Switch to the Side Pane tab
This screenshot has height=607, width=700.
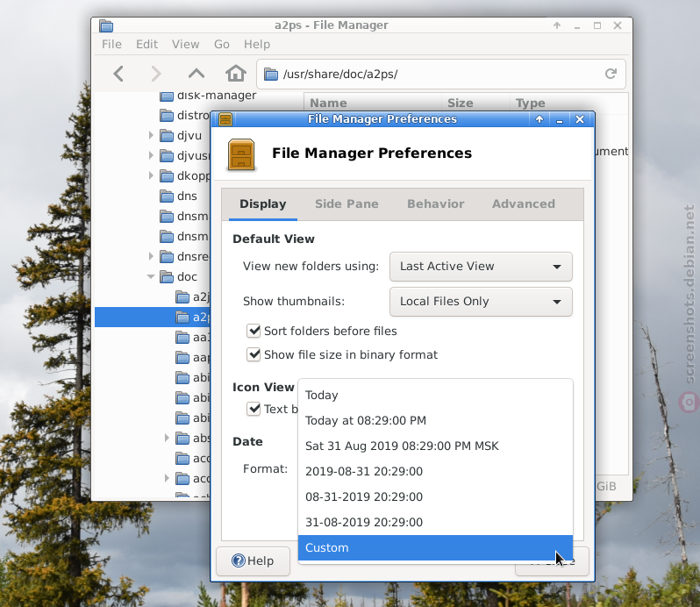pos(346,204)
